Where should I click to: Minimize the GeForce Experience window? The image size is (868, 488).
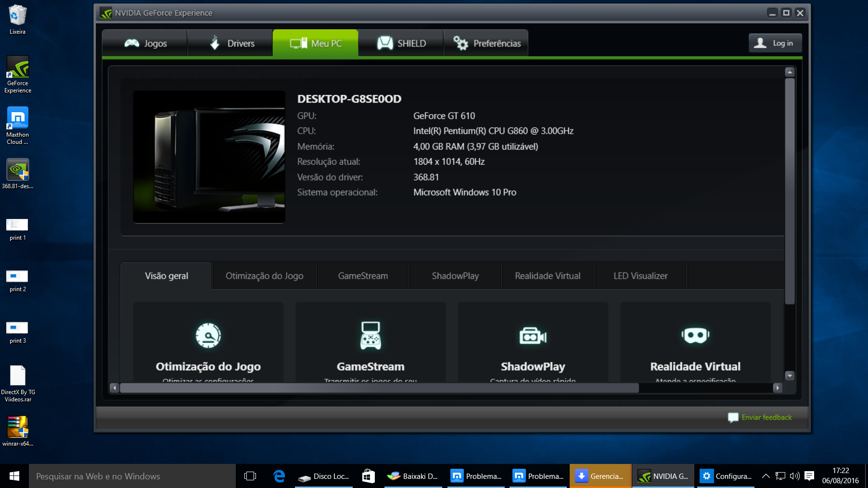(772, 13)
